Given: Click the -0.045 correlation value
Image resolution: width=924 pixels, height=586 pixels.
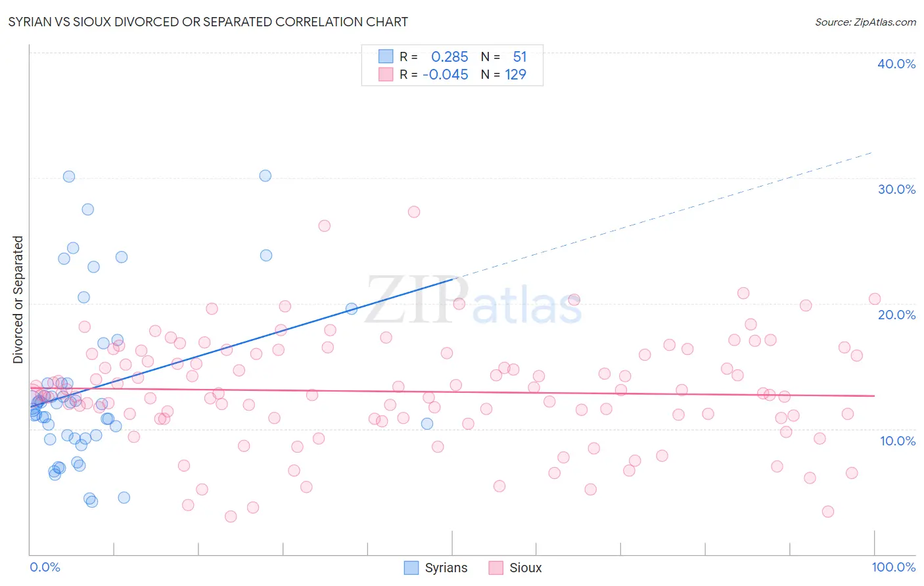Looking at the screenshot, I should click(x=446, y=74).
